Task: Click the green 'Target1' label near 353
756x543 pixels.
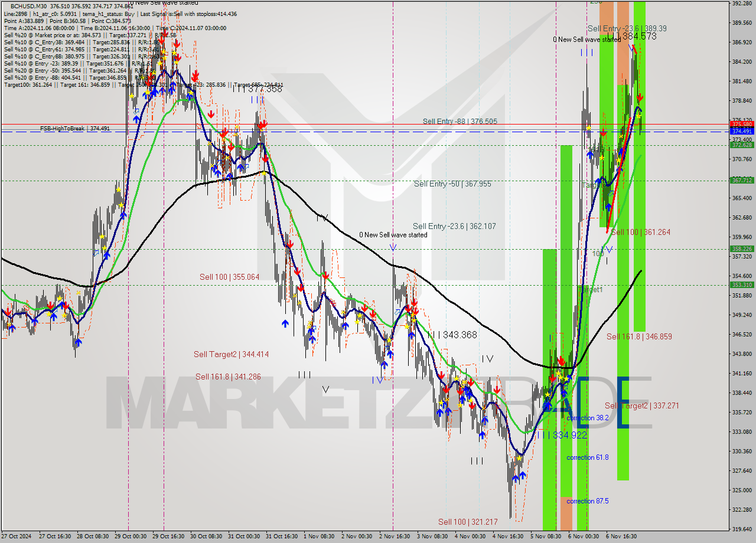Action: [590, 290]
